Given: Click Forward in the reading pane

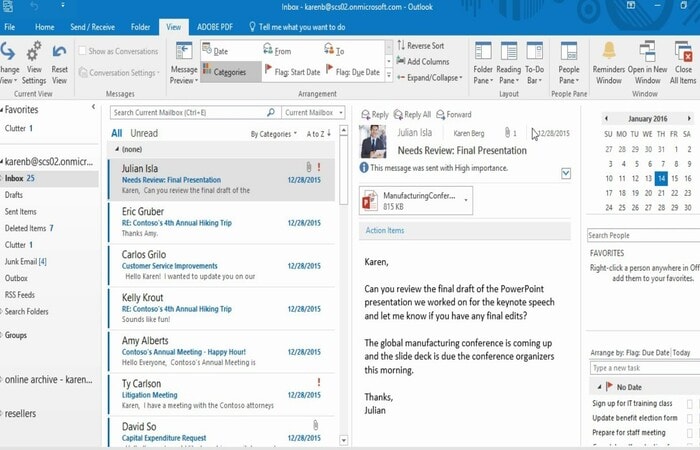Looking at the screenshot, I should point(454,115).
